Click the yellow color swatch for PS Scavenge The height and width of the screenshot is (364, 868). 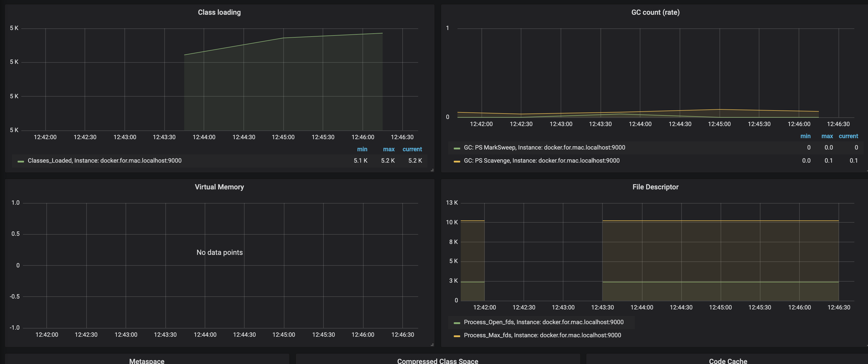tap(457, 161)
